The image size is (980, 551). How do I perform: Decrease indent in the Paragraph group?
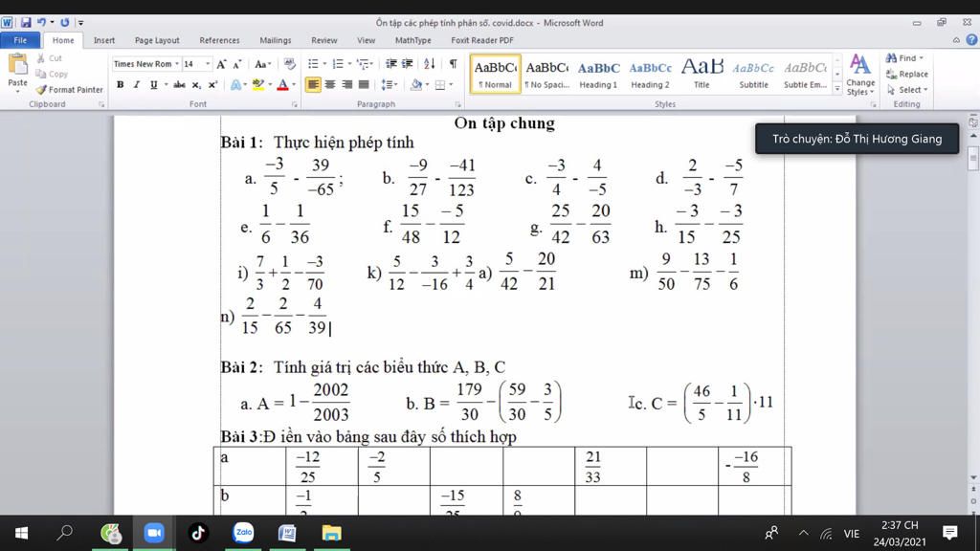tap(391, 64)
